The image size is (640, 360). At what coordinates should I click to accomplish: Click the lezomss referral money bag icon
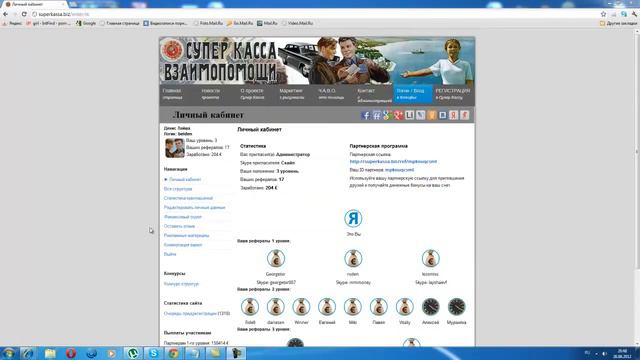point(431,258)
